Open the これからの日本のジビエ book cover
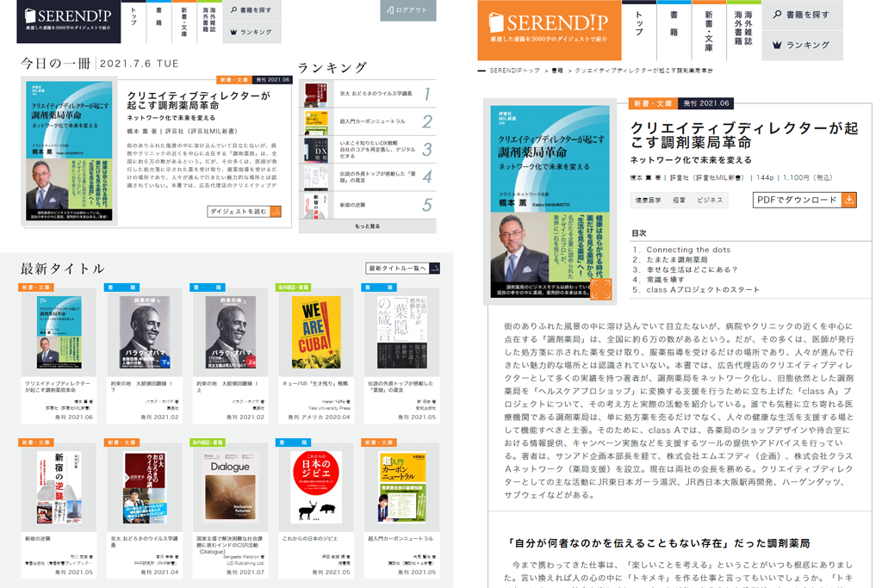This screenshot has width=882, height=588. tap(316, 486)
